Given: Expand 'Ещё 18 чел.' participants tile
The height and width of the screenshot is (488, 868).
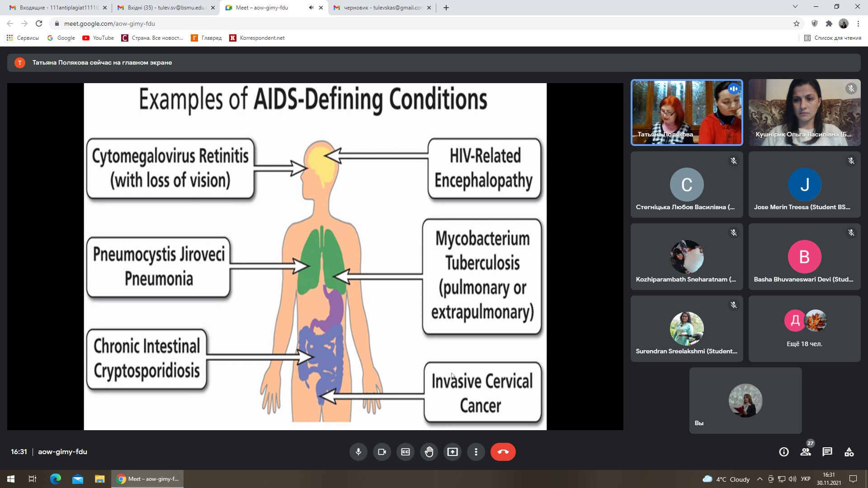Looking at the screenshot, I should pos(804,328).
